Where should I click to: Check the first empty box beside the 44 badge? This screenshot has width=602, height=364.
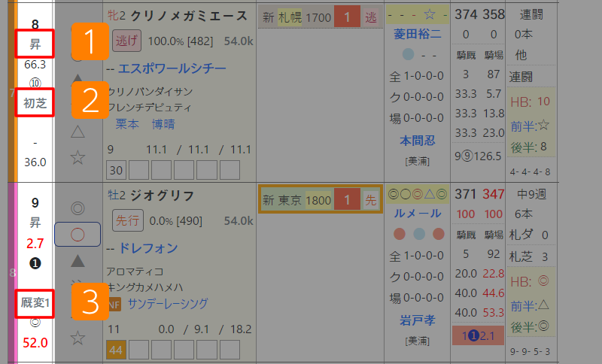(x=139, y=349)
